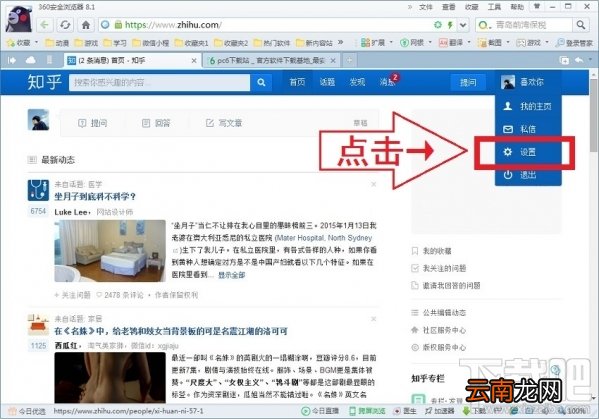Open 消息 notifications with badge 2

pos(388,81)
